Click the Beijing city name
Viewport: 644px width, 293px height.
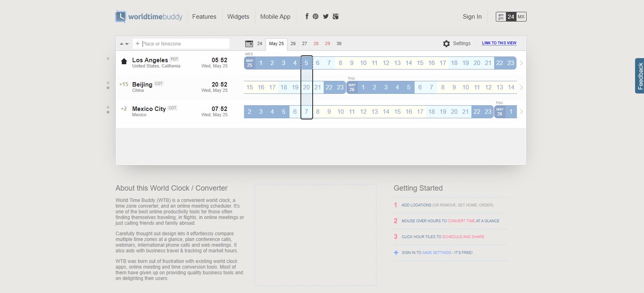point(142,85)
